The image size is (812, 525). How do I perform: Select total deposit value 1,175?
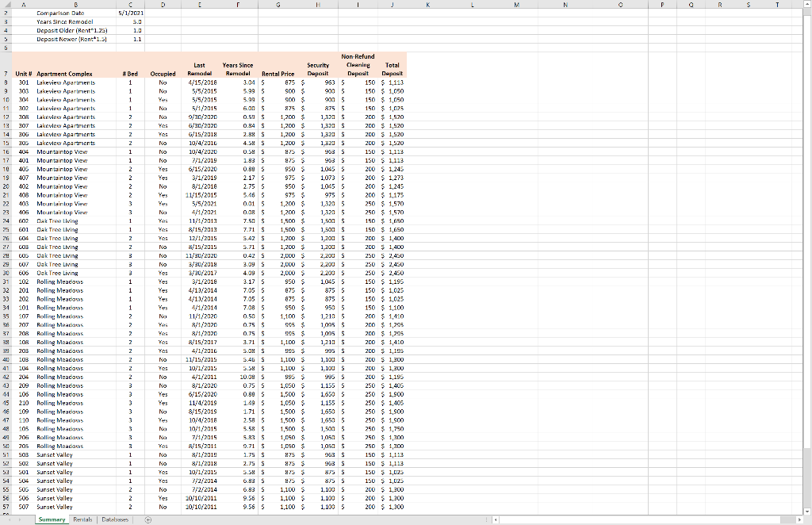click(x=393, y=195)
